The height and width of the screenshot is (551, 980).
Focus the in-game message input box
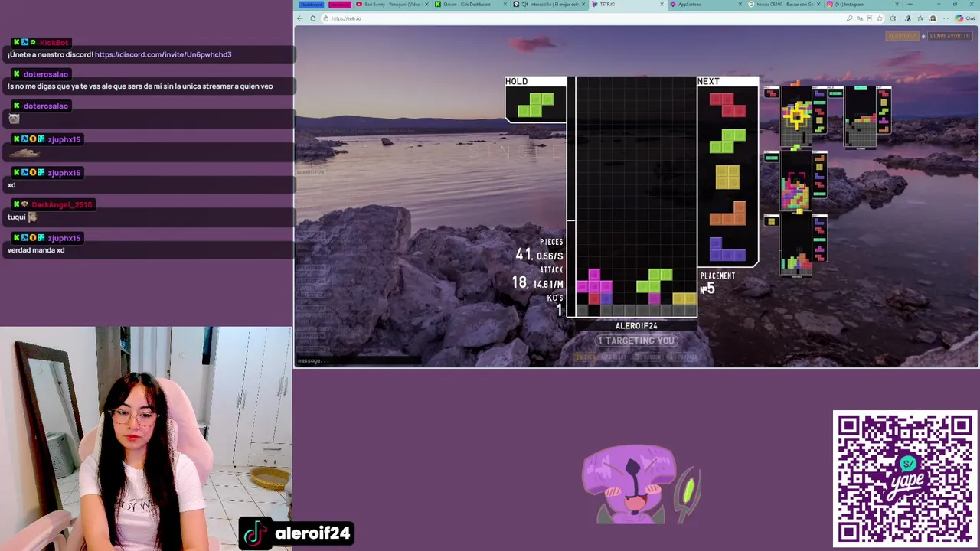(358, 360)
